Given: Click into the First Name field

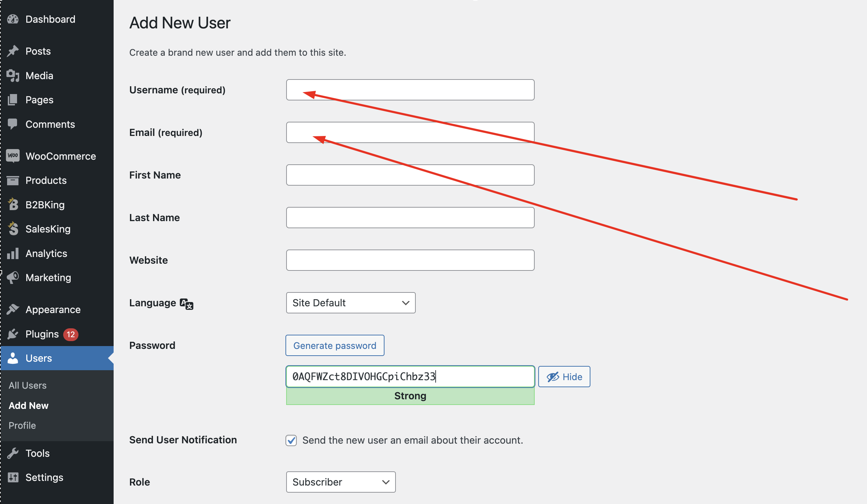Looking at the screenshot, I should click(410, 175).
